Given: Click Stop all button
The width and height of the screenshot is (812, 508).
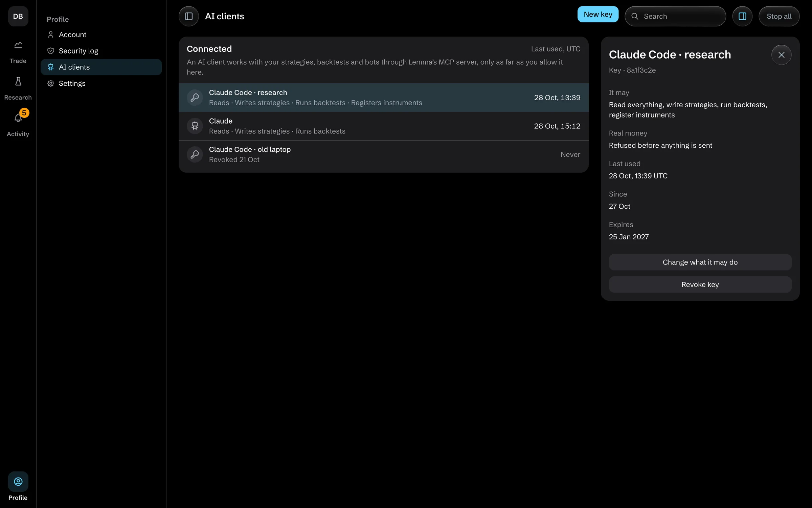Looking at the screenshot, I should pos(779,16).
